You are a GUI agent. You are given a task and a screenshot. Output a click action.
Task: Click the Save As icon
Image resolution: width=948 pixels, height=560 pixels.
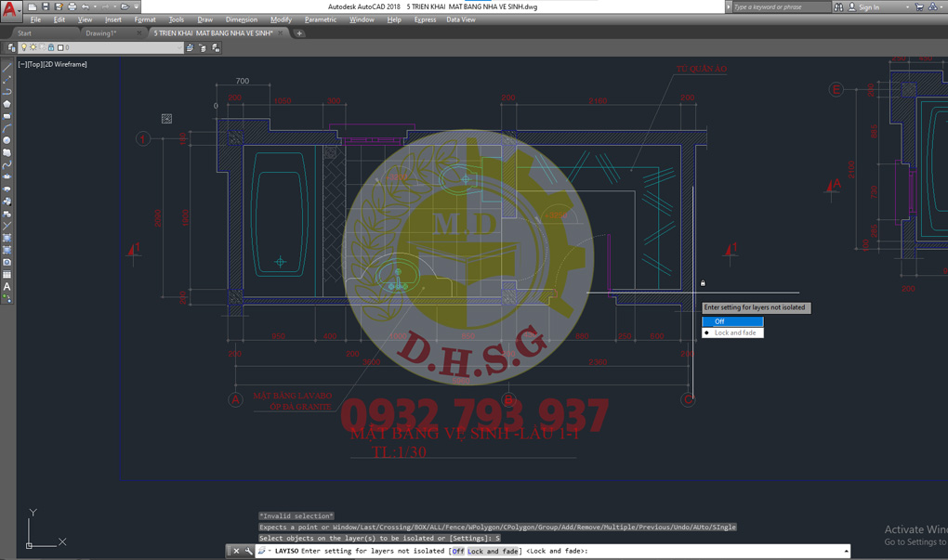coord(59,7)
